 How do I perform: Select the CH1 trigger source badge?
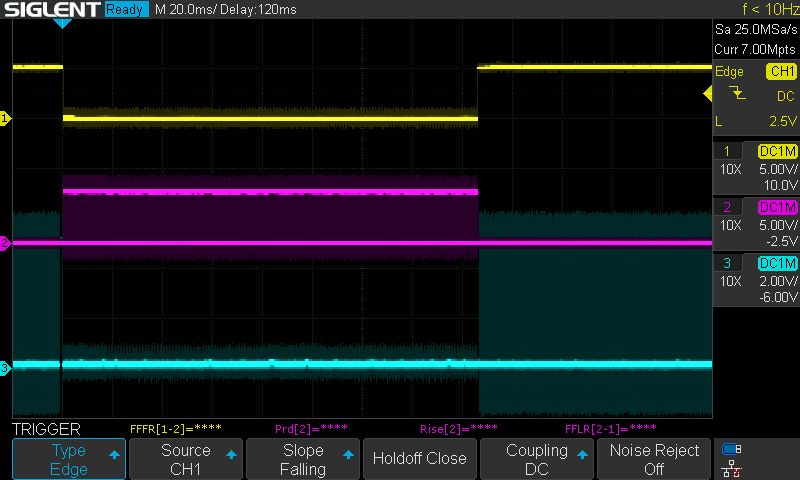[x=781, y=71]
